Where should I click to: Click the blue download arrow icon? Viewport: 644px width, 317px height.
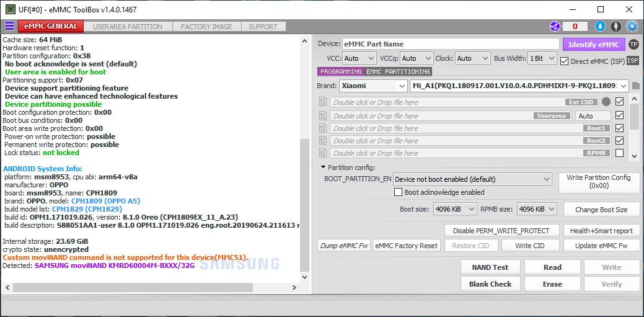[600, 26]
